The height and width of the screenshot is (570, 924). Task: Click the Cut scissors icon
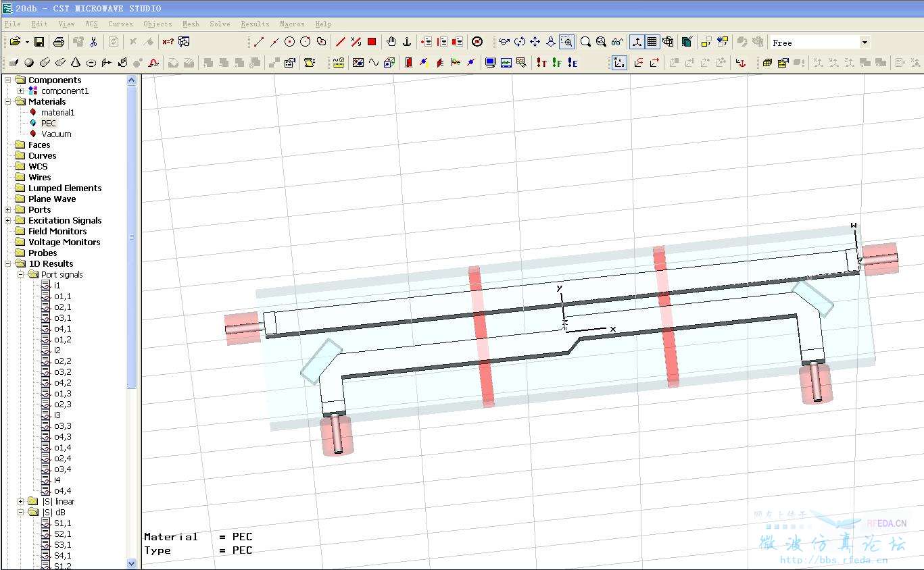tap(93, 42)
